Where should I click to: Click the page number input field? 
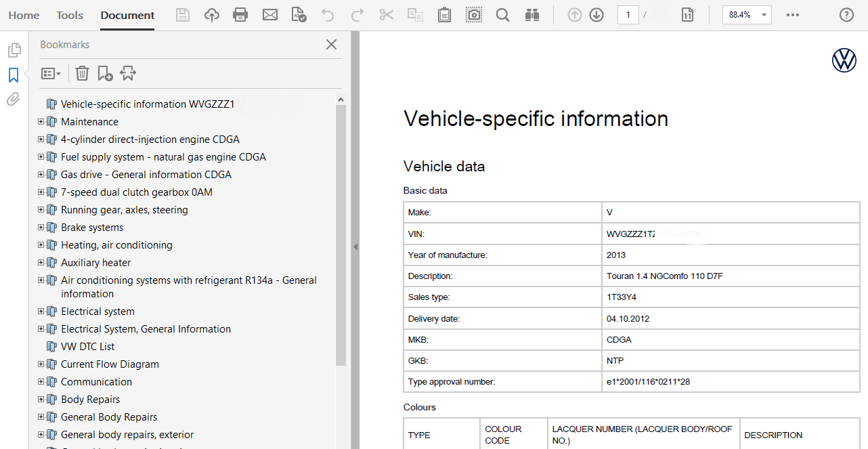(x=628, y=15)
